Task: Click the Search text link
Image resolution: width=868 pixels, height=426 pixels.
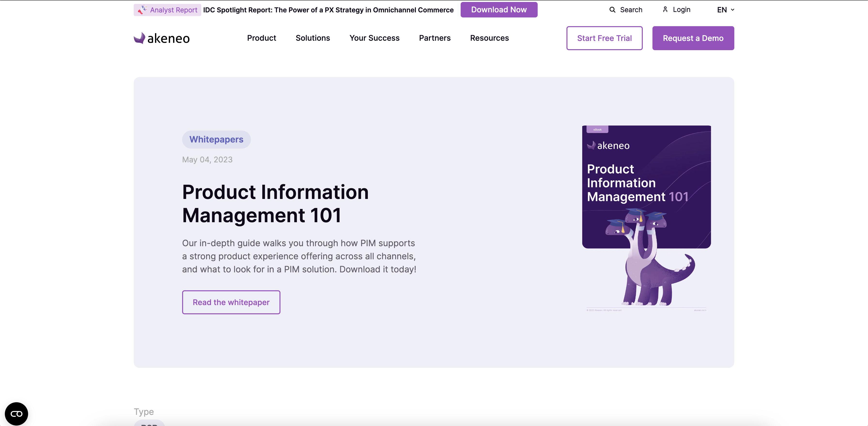Action: pos(631,10)
